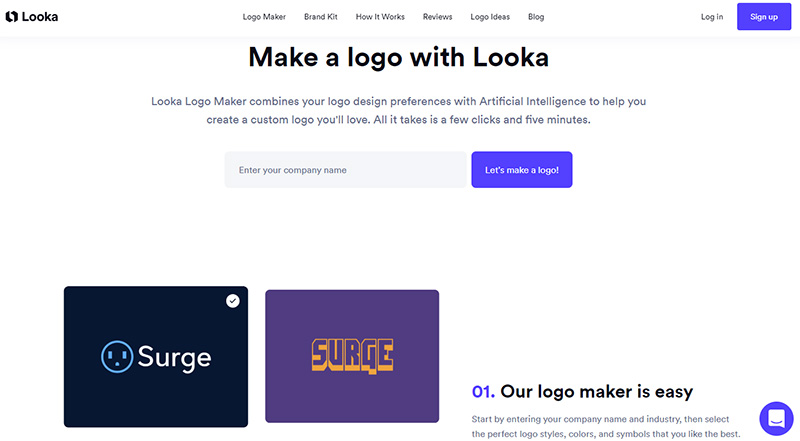Click the white checkmark on Surge card

(x=233, y=301)
